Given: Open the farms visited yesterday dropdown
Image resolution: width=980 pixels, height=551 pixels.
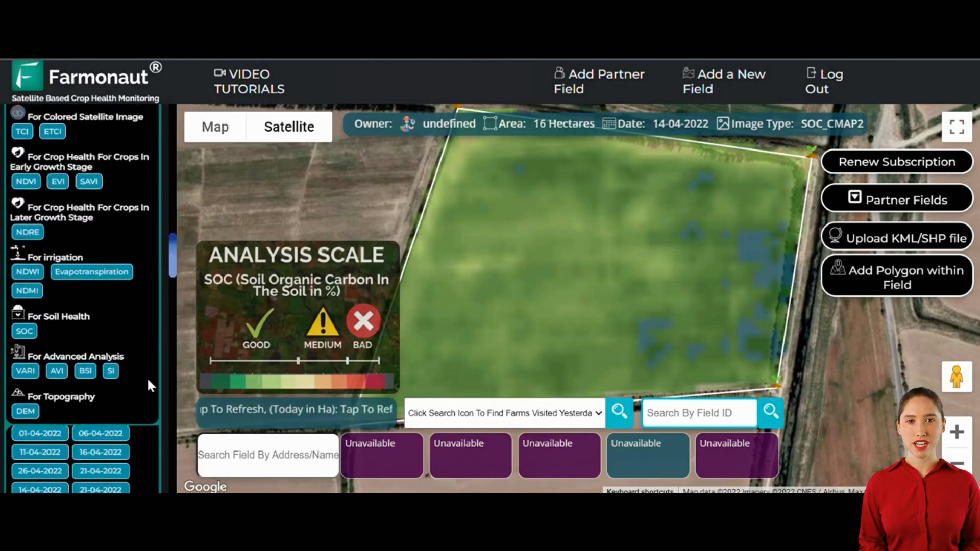Looking at the screenshot, I should click(505, 413).
